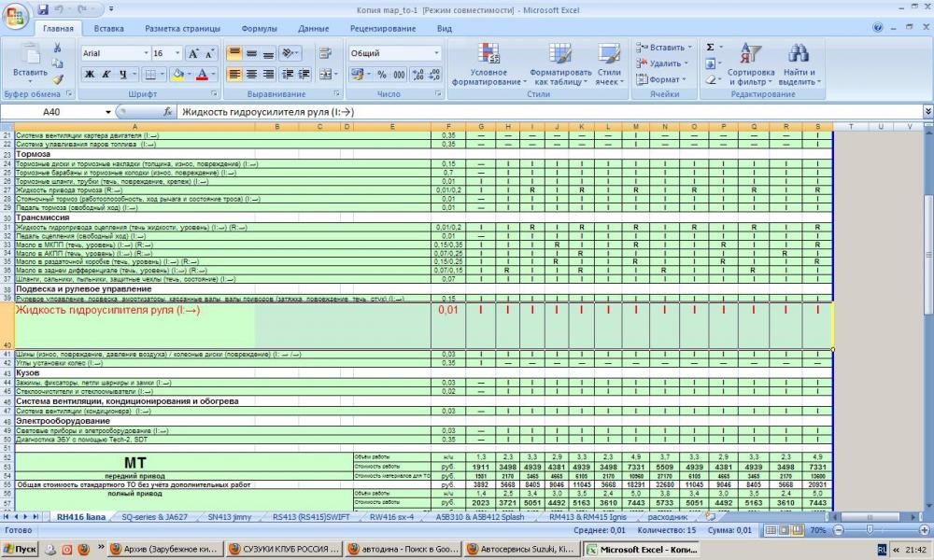934x560 pixels.
Task: Click the Percent style icon
Action: pos(381,75)
